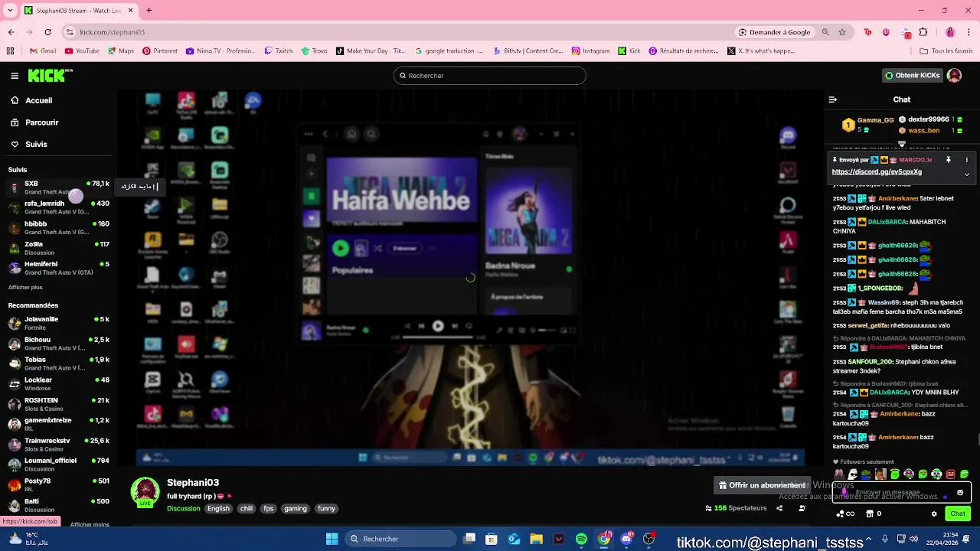The image size is (980, 551).
Task: Collapse the chat panel arrow icon
Action: 833,99
